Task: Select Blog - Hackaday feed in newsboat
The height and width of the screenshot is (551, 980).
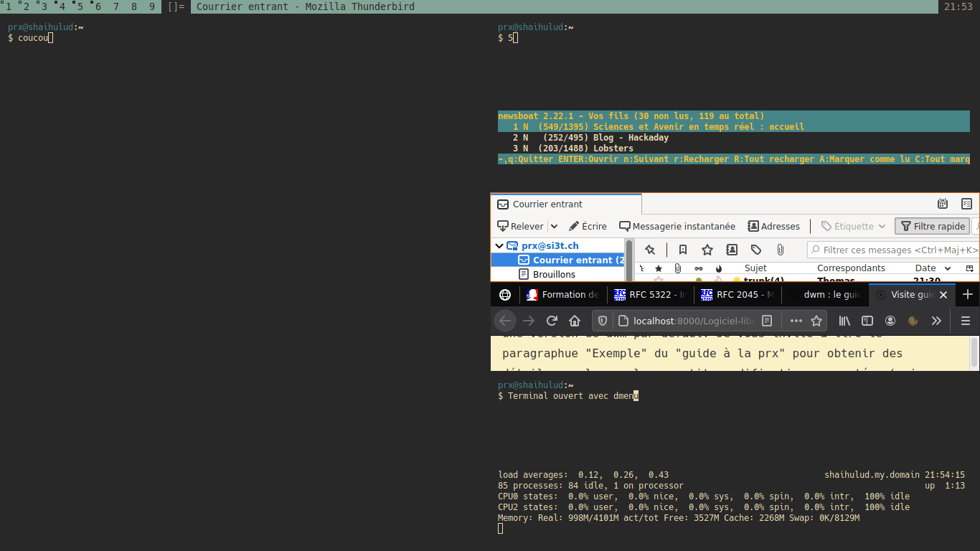Action: 734,138
